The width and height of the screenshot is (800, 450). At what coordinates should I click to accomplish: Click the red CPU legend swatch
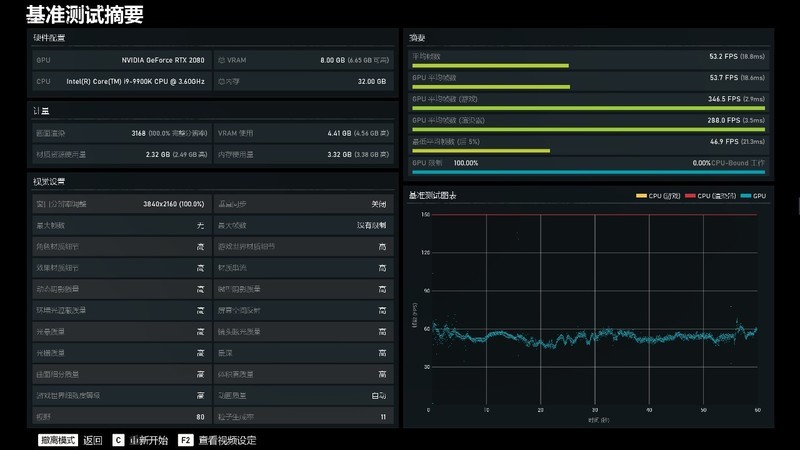coord(690,196)
